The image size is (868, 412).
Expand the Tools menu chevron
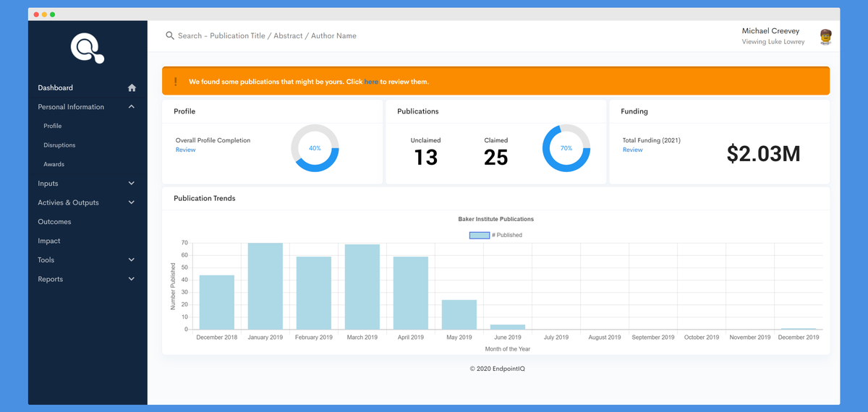[x=132, y=259]
